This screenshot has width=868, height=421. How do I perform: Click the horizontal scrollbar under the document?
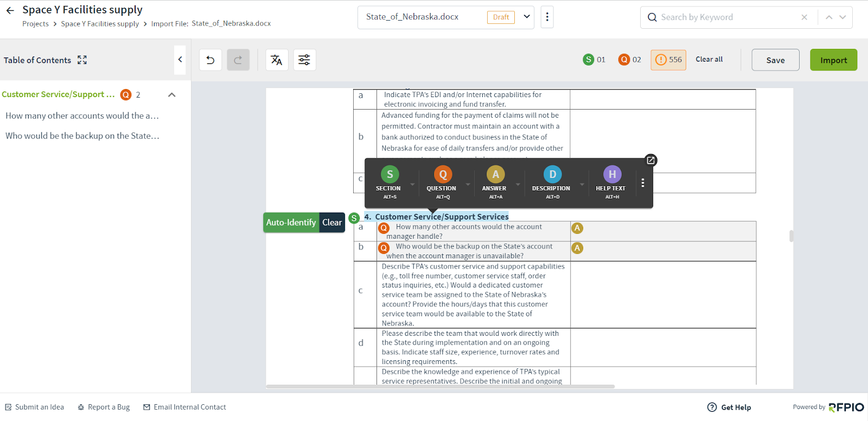coord(440,387)
